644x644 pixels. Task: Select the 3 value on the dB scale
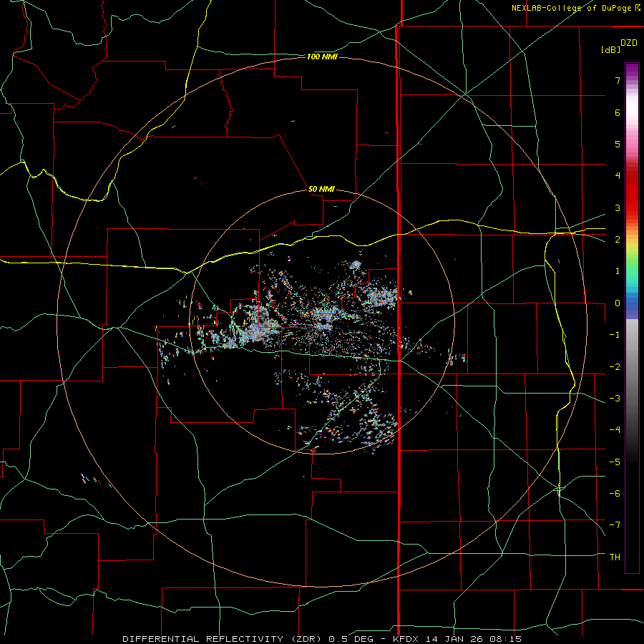coord(618,208)
